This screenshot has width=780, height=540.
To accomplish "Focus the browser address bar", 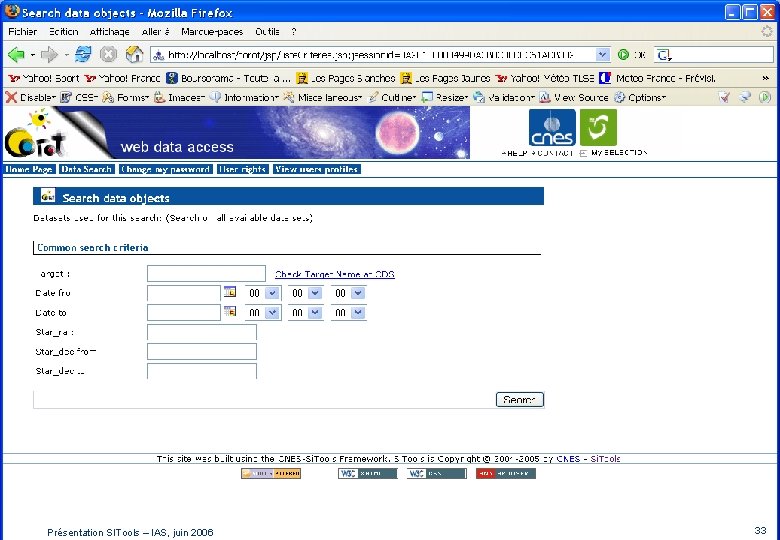I will [x=373, y=55].
